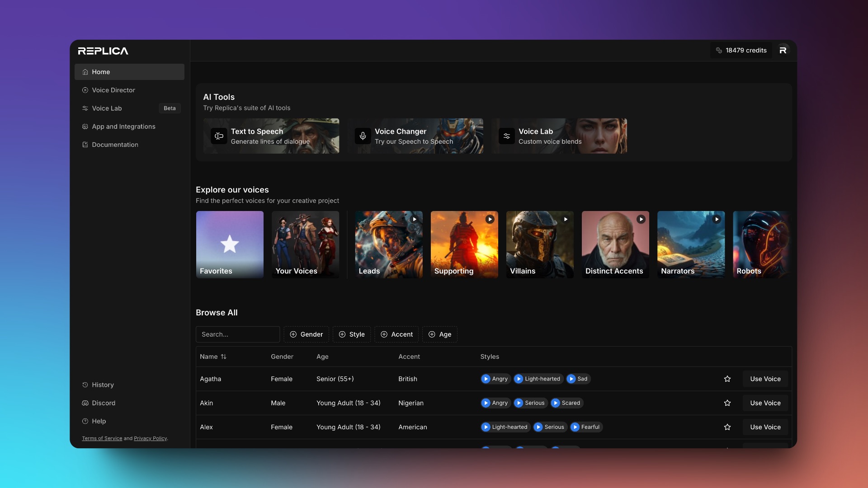This screenshot has width=868, height=488.
Task: Open the Distinct Accents category
Action: pyautogui.click(x=615, y=244)
